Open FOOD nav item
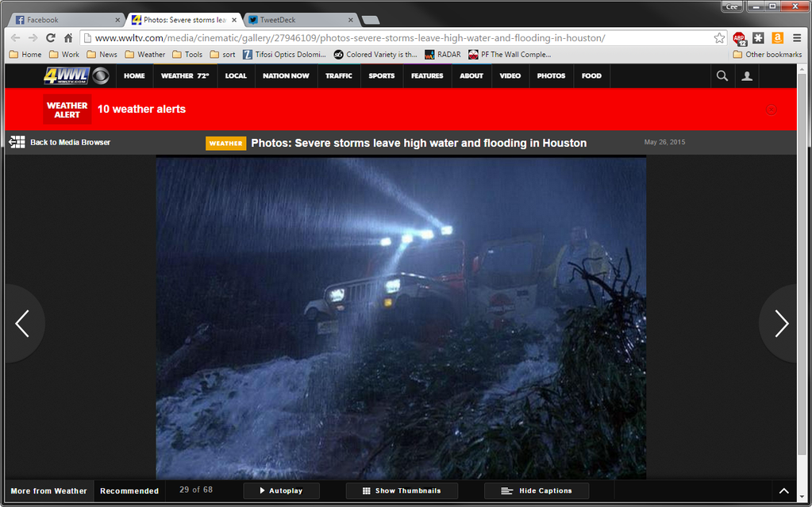Image resolution: width=812 pixels, height=507 pixels. [591, 75]
